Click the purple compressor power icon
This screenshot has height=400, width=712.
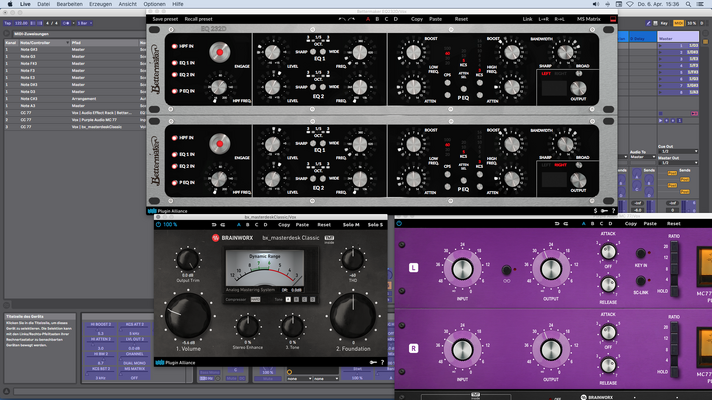point(399,224)
